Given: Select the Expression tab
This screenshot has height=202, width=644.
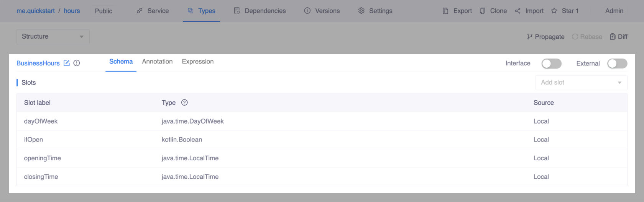Looking at the screenshot, I should point(197,62).
